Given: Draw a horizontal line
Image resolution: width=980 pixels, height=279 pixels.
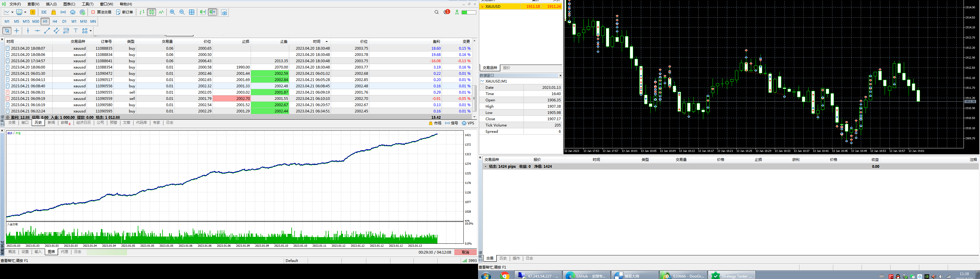Looking at the screenshot, I should tap(37, 31).
